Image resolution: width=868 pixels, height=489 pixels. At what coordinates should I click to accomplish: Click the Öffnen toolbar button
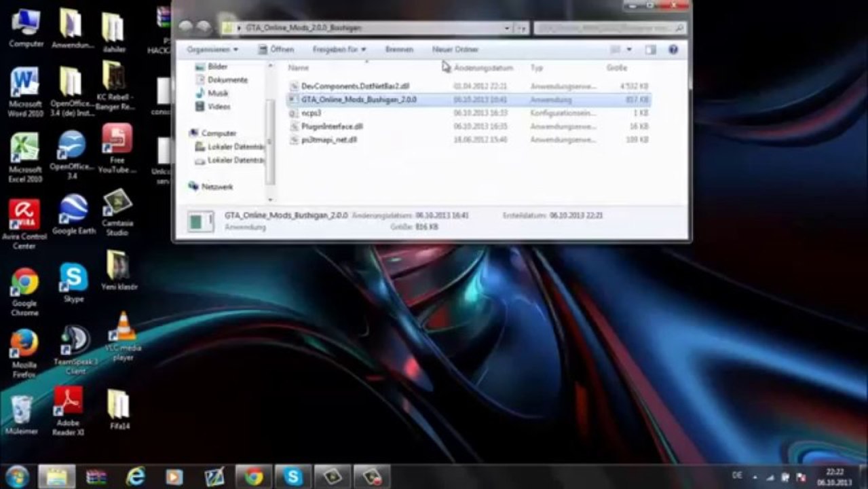(x=277, y=50)
